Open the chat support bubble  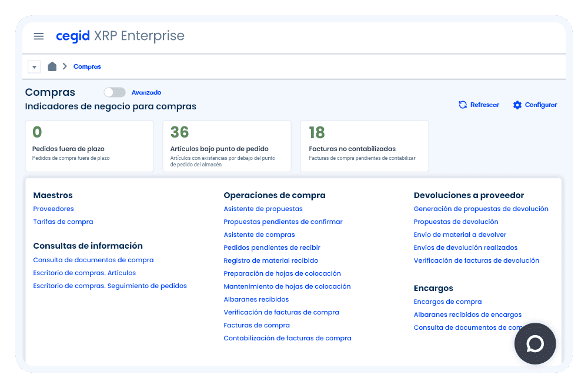click(x=534, y=344)
